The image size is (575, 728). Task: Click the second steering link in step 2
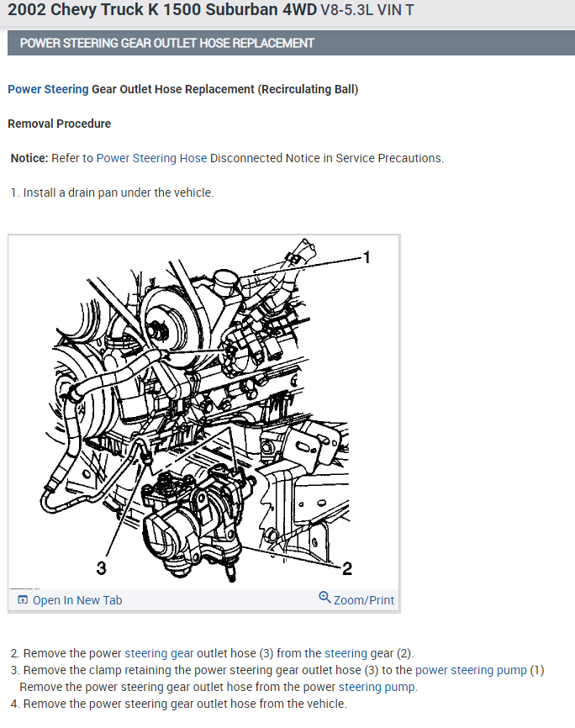coord(346,653)
